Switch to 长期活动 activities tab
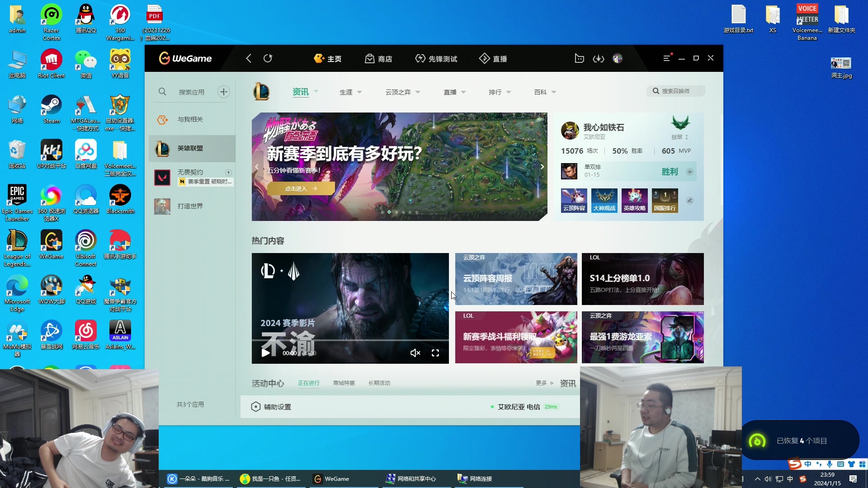868x488 pixels. tap(379, 383)
